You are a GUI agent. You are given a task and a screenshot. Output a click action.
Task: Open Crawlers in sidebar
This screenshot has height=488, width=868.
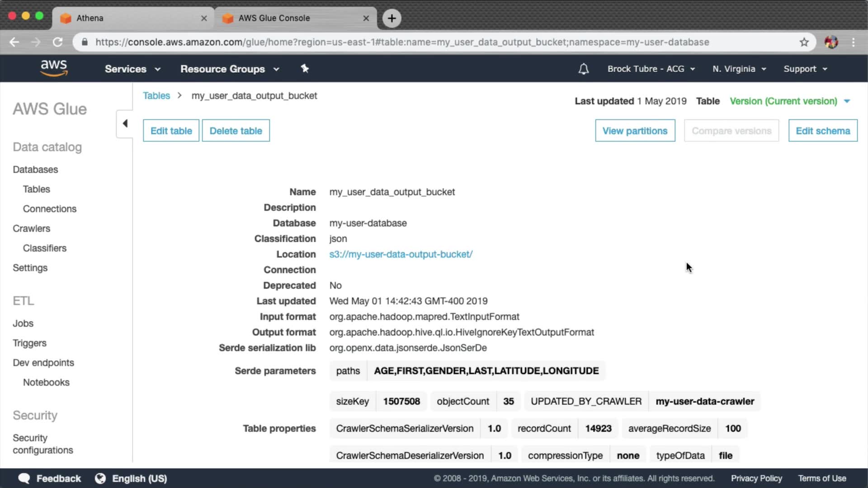(31, 228)
